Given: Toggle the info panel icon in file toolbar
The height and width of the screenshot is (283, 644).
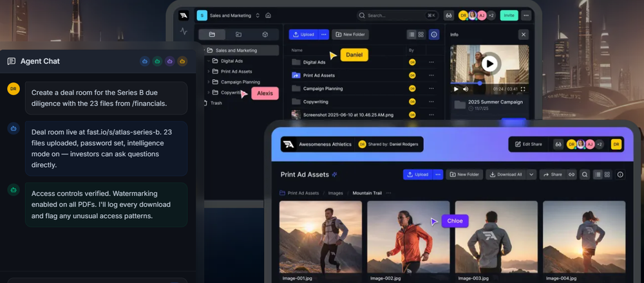Looking at the screenshot, I should pos(434,35).
